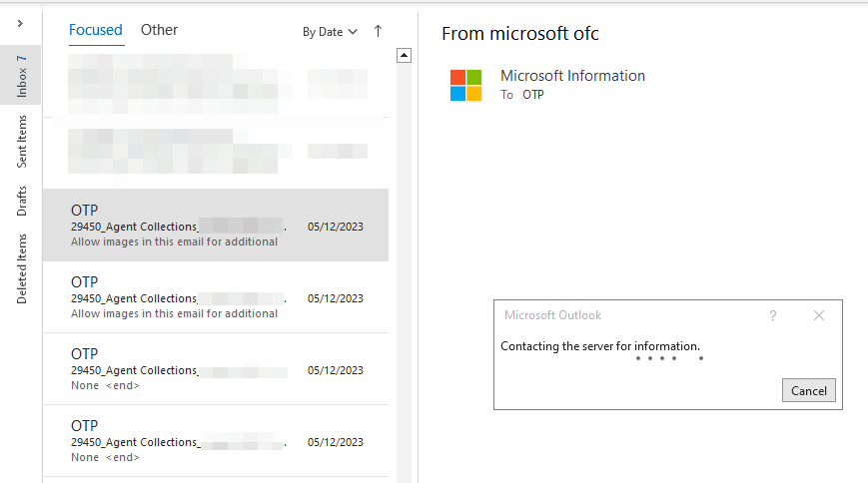Screen dimensions: 868x483
Task: Open the By Date sort dropdown
Action: (330, 32)
